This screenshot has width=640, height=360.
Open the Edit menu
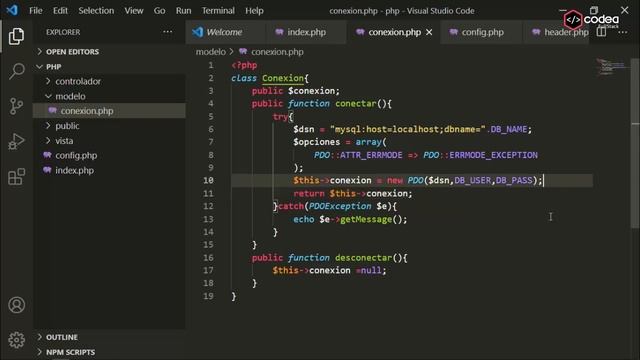pyautogui.click(x=60, y=10)
